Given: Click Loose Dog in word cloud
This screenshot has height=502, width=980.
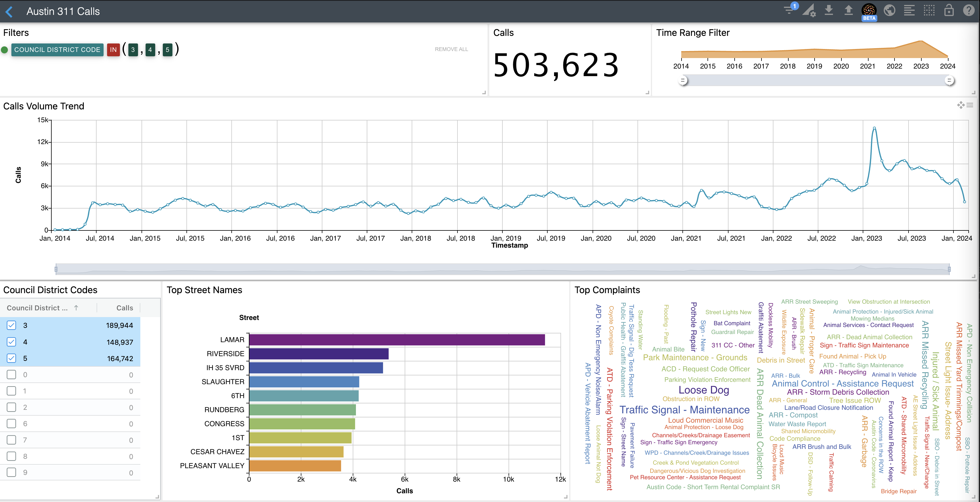Looking at the screenshot, I should point(703,390).
